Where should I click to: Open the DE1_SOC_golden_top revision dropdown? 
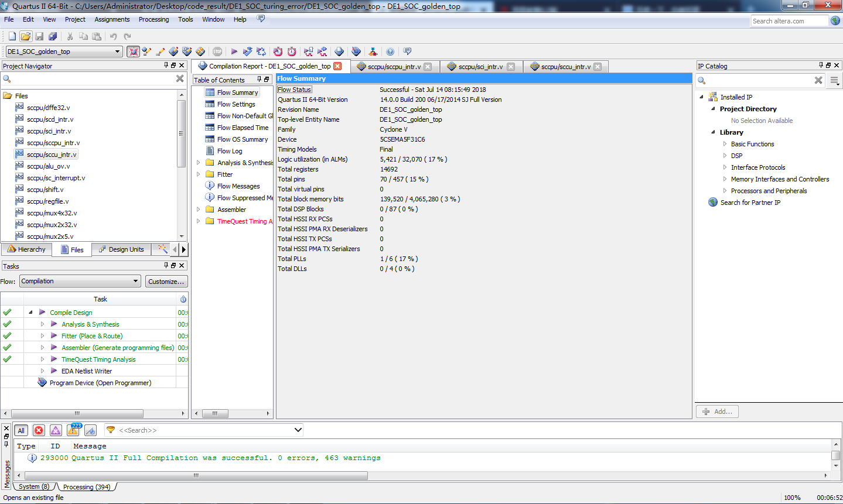[x=117, y=52]
